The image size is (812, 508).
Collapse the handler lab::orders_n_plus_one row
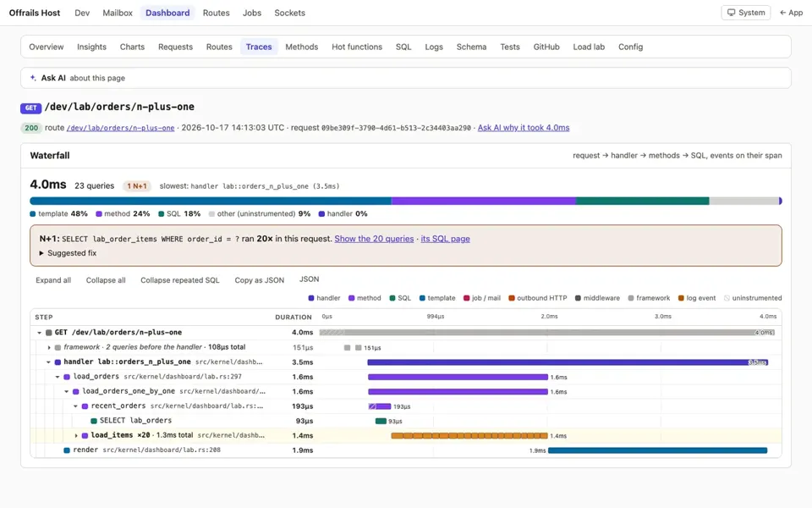(x=48, y=362)
